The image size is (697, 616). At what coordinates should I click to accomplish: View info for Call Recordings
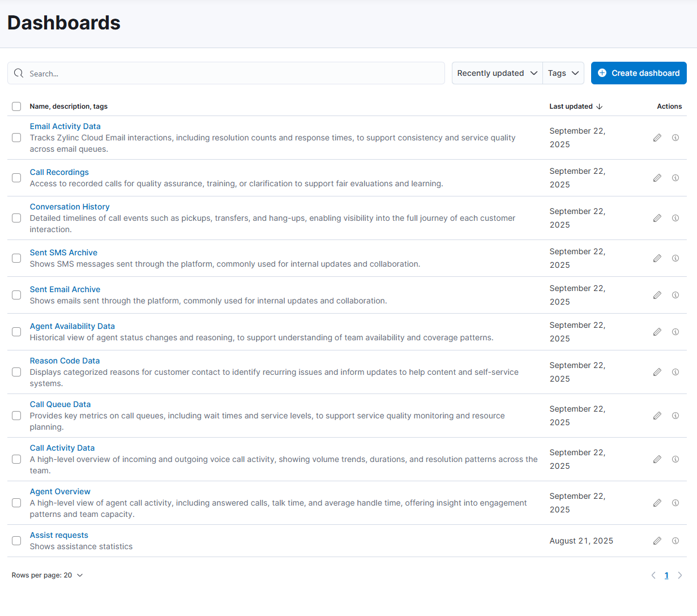[675, 178]
